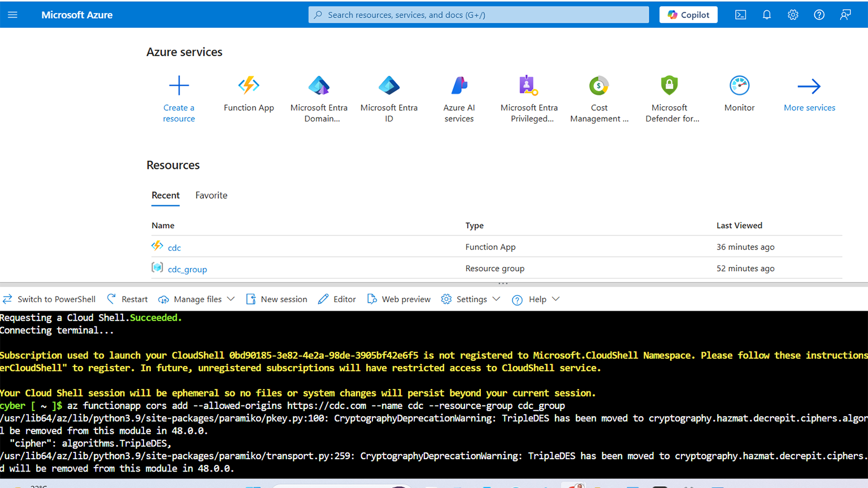
Task: Click the Manage files cloud icon
Action: (163, 299)
